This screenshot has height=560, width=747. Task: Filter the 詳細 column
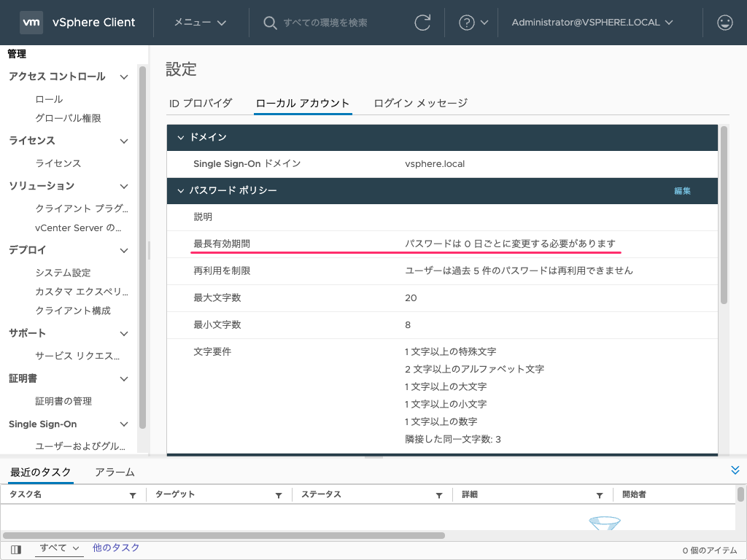click(x=600, y=495)
